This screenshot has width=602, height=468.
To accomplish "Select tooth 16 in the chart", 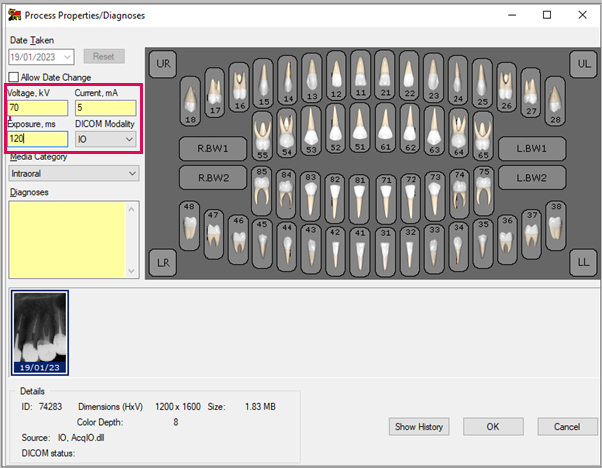I will click(x=239, y=88).
